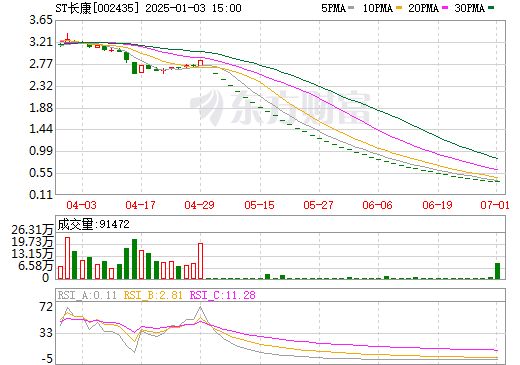Viewport: 520px width, 365px height.
Task: Click the 3.65 price axis label
Action: click(41, 20)
